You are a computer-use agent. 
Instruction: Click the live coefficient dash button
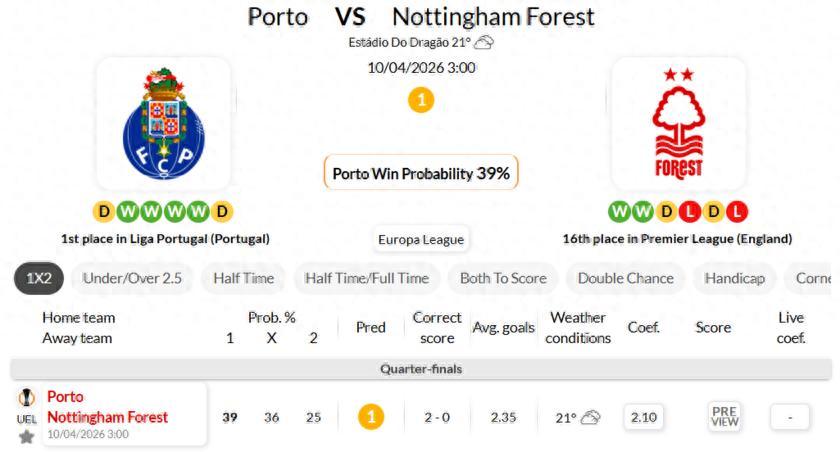coord(790,417)
